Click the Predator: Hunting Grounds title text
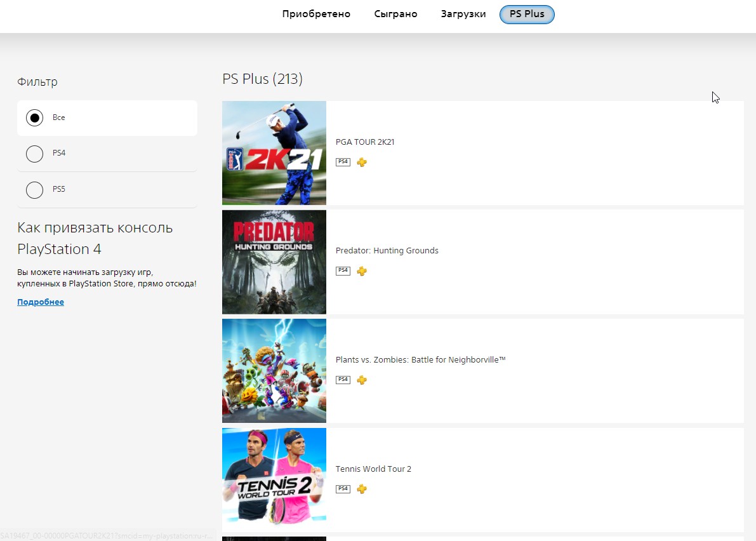The image size is (756, 541). pos(387,251)
